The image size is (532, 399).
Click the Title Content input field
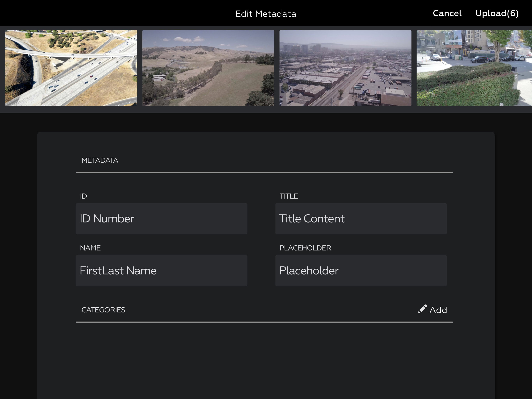pyautogui.click(x=361, y=219)
